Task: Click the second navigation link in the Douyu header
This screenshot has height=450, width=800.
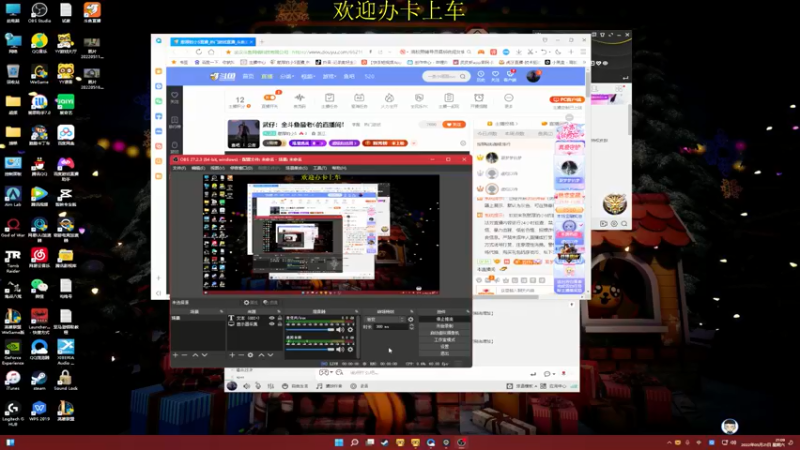Action: point(267,76)
